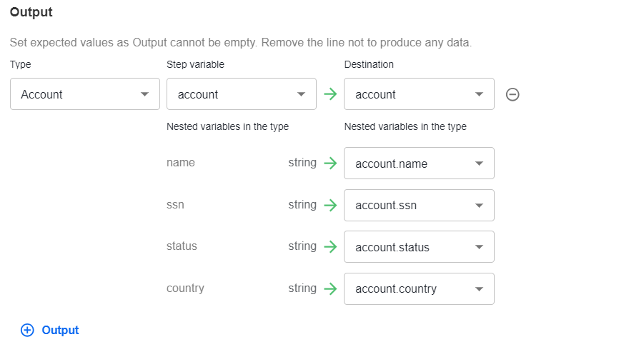644x342 pixels.
Task: Remove the account output line
Action: (512, 94)
